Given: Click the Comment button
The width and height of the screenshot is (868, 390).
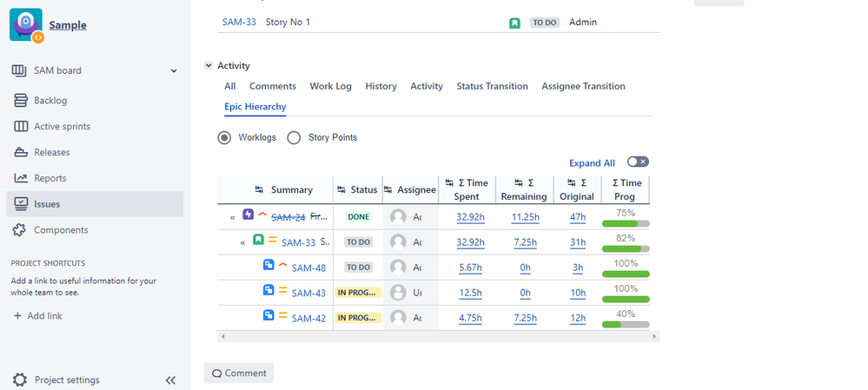Looking at the screenshot, I should click(239, 373).
